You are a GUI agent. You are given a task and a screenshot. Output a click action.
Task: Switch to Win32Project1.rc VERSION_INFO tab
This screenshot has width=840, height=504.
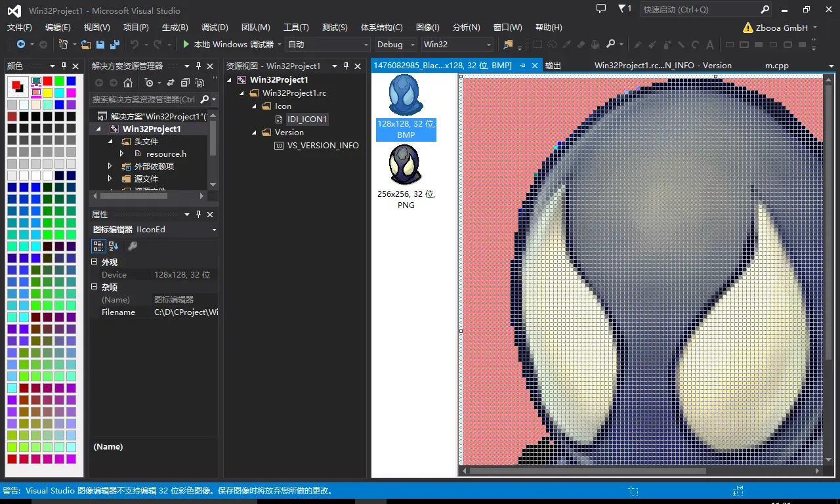coord(663,66)
